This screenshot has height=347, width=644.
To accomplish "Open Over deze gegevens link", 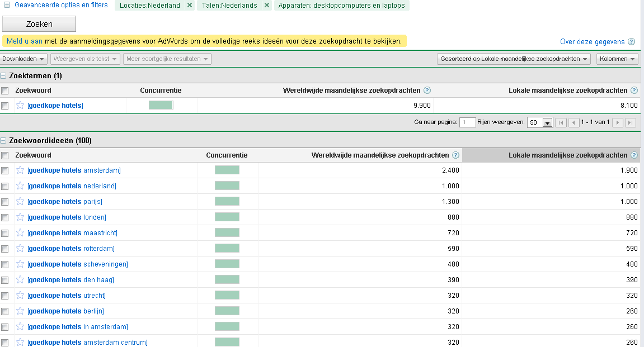I will pyautogui.click(x=593, y=41).
